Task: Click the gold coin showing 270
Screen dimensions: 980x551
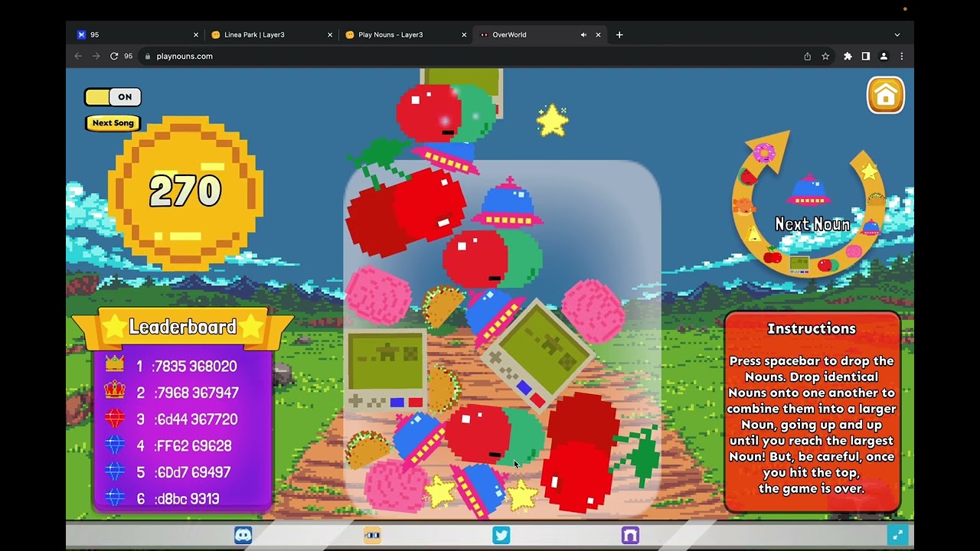Action: coord(186,193)
